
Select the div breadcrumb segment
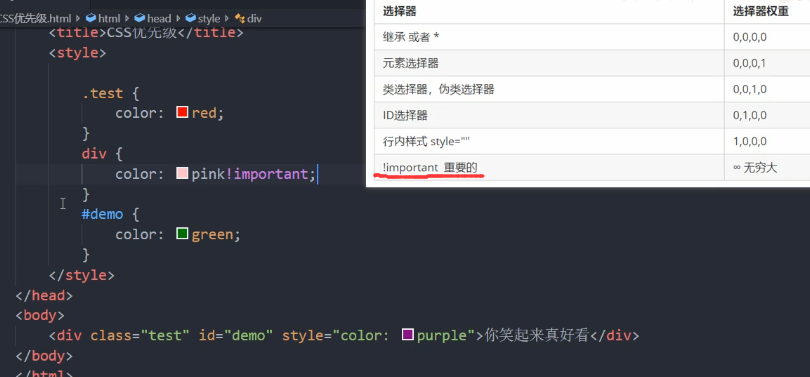pyautogui.click(x=254, y=19)
